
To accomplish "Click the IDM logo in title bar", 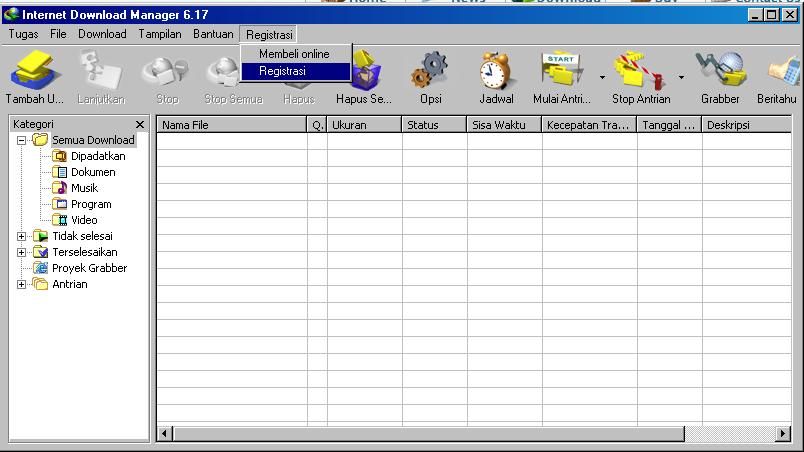I will click(11, 14).
